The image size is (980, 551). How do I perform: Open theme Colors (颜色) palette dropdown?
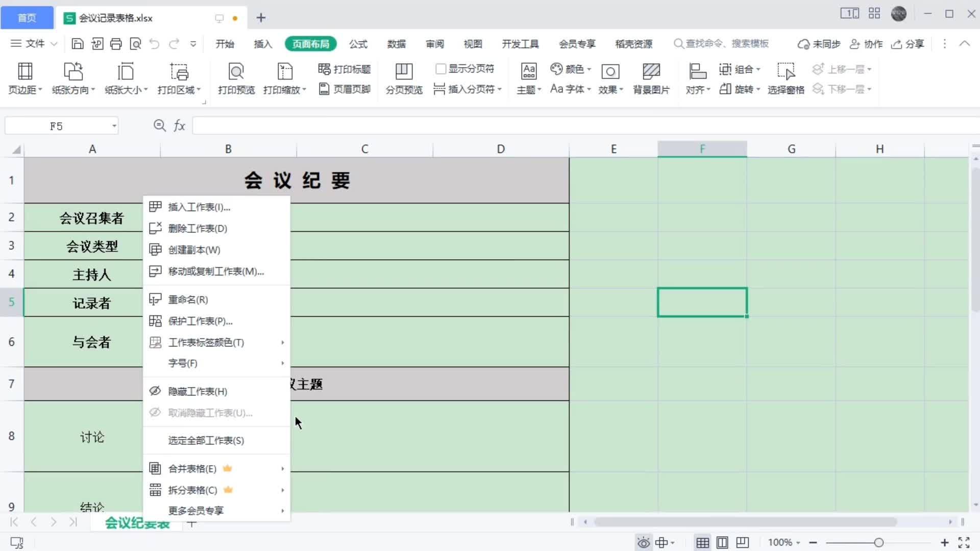(571, 69)
